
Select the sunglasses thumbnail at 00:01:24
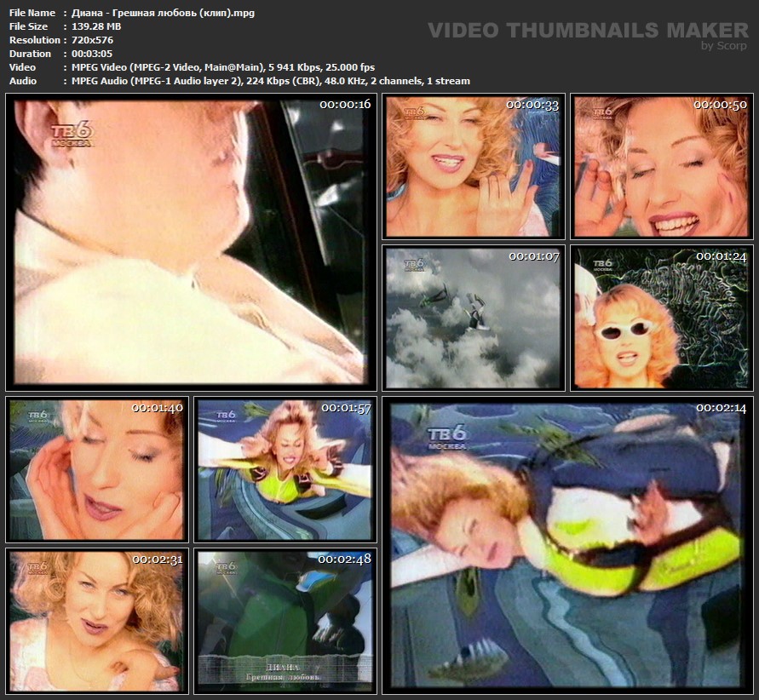(x=660, y=318)
